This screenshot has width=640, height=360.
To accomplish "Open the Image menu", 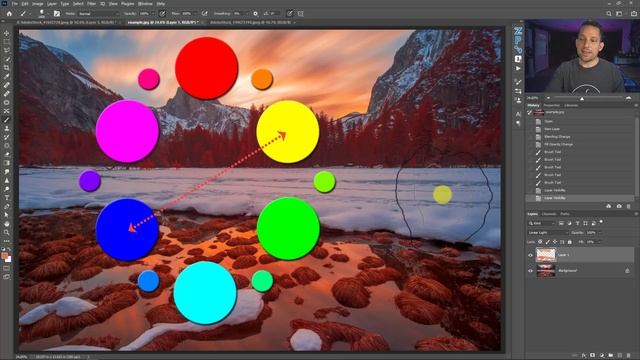I will [x=38, y=4].
